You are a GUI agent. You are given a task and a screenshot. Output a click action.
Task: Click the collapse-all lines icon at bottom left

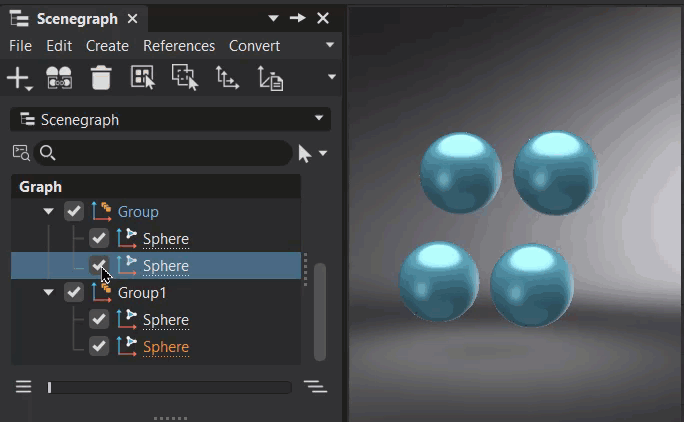click(24, 387)
